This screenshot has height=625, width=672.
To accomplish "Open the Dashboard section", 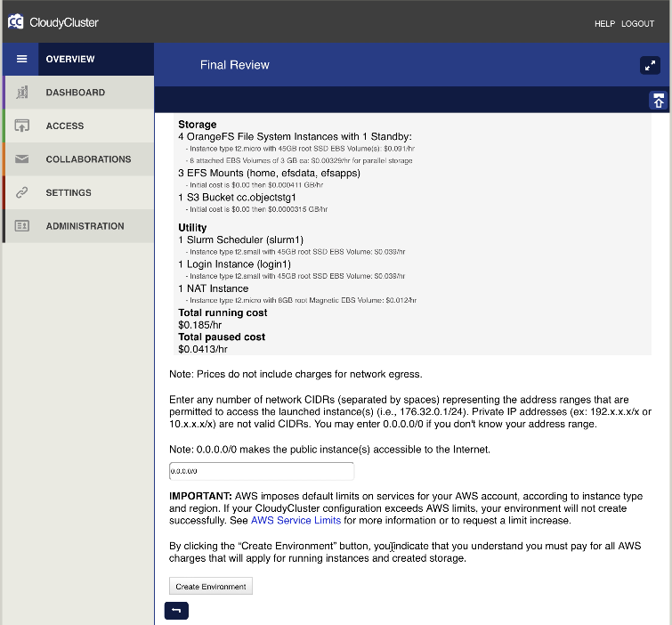I will point(78,93).
